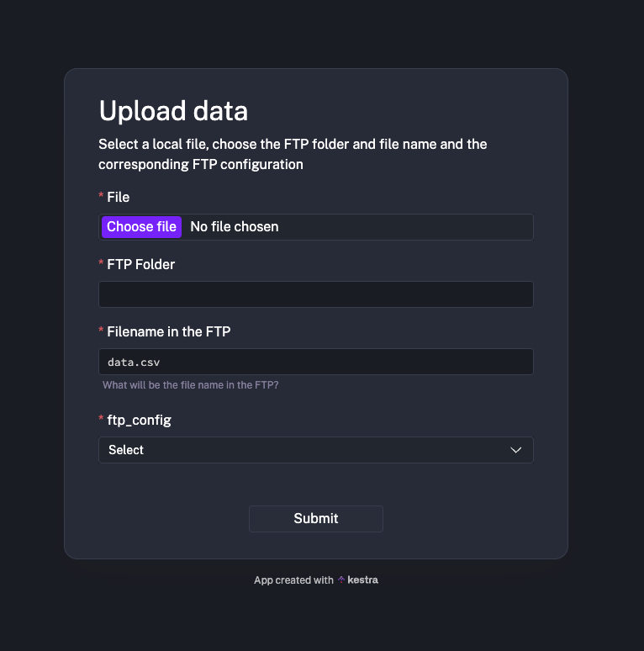The width and height of the screenshot is (644, 651).
Task: Click the Upload data heading
Action: pyautogui.click(x=173, y=111)
